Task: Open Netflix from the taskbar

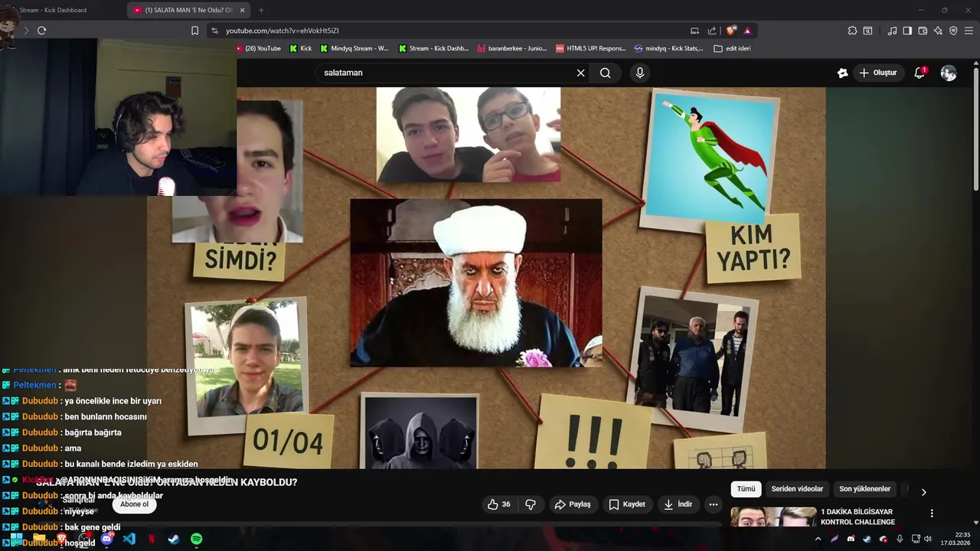Action: click(x=152, y=540)
